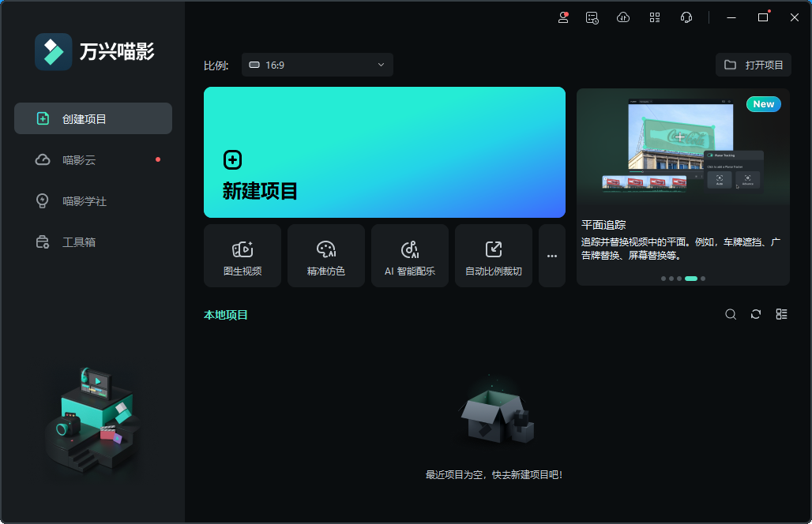812x524 pixels.
Task: Click the 新建项目 card
Action: [x=384, y=152]
